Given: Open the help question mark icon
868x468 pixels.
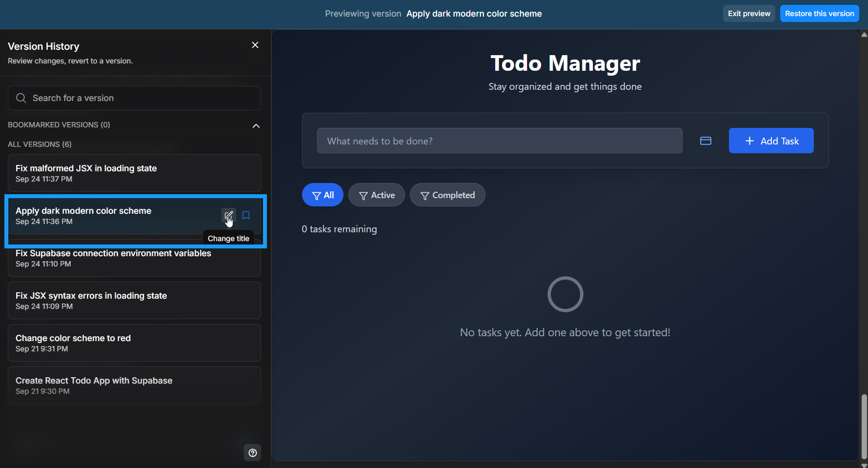Looking at the screenshot, I should (x=252, y=452).
